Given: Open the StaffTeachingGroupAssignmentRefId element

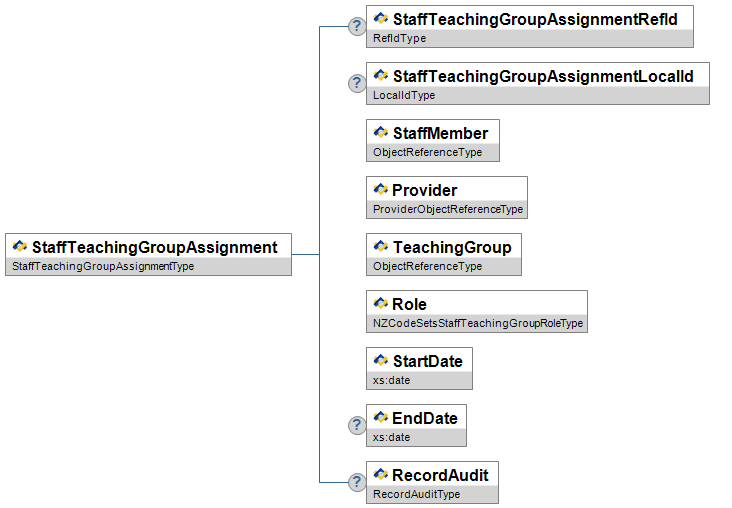Looking at the screenshot, I should (539, 19).
